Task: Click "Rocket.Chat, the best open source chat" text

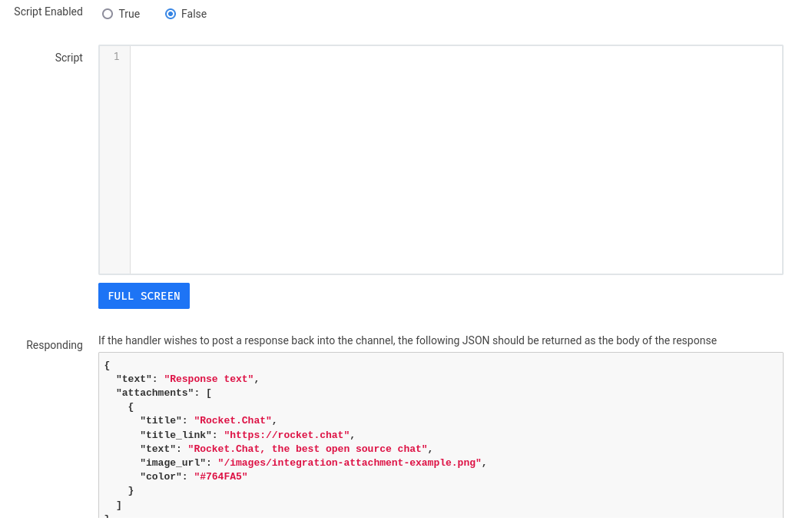Action: [307, 449]
